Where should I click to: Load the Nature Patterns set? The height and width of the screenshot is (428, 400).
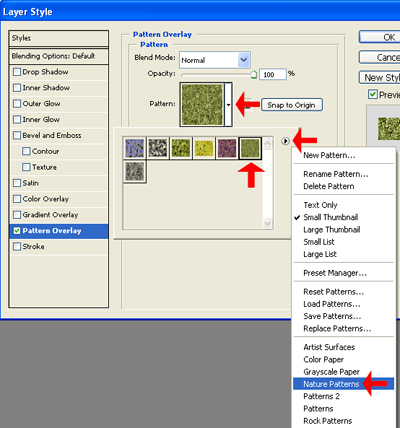click(x=343, y=384)
